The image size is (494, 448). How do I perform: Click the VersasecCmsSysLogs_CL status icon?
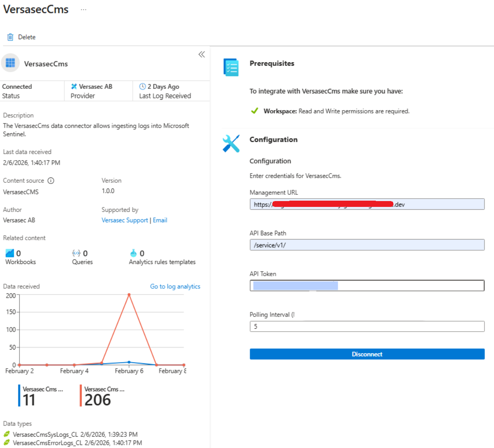pyautogui.click(x=7, y=434)
